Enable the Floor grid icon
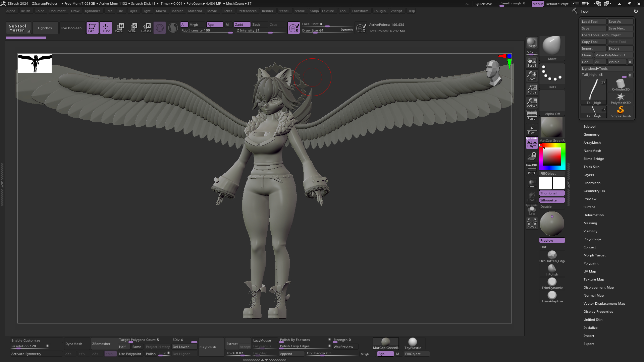Image resolution: width=644 pixels, height=362 pixels. pyautogui.click(x=532, y=129)
